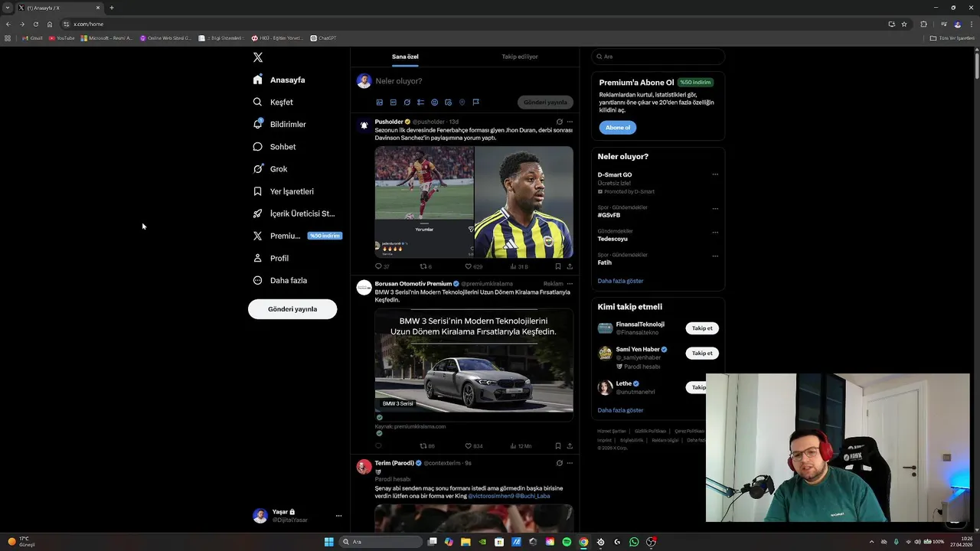Screen dimensions: 980x551
Task: Switch to Takip ediliyor tab
Action: [x=520, y=57]
